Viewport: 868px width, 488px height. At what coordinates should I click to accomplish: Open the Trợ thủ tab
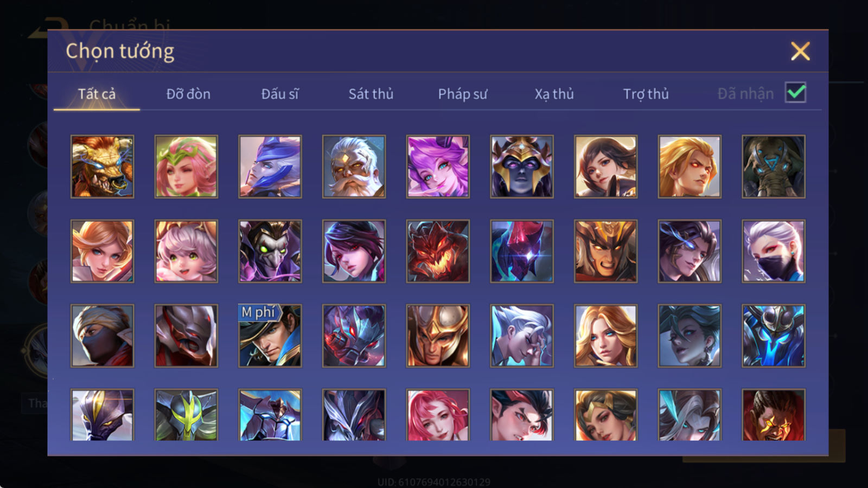[646, 94]
